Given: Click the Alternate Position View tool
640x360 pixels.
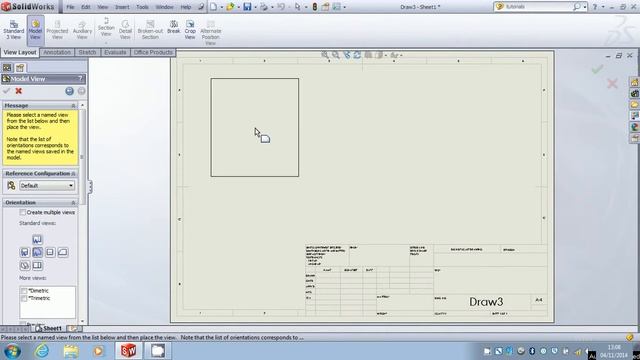Looking at the screenshot, I should pos(210,33).
